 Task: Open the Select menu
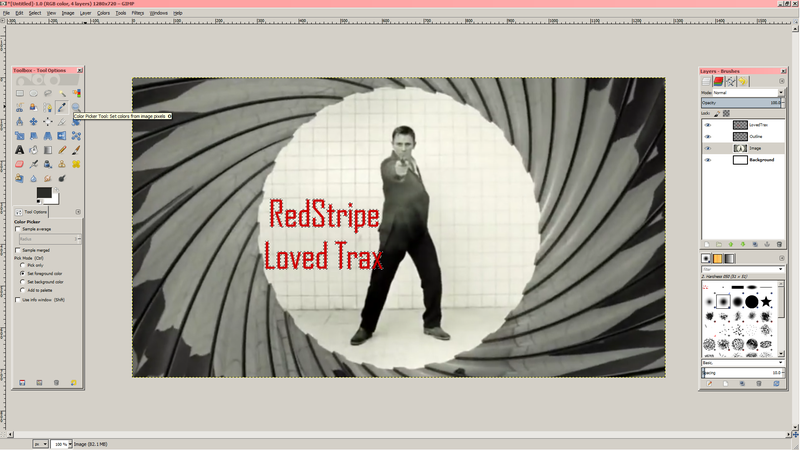35,13
